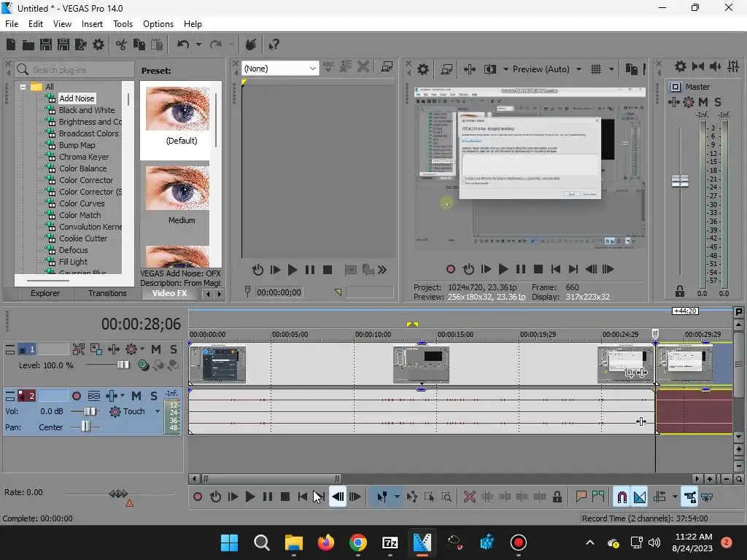Mute video track 1

tap(156, 349)
